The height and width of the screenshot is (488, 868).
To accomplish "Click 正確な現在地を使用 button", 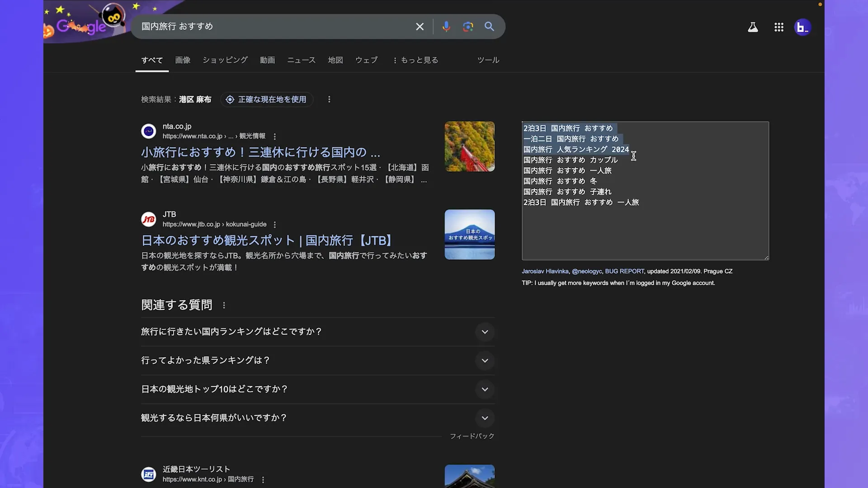I will coord(267,99).
